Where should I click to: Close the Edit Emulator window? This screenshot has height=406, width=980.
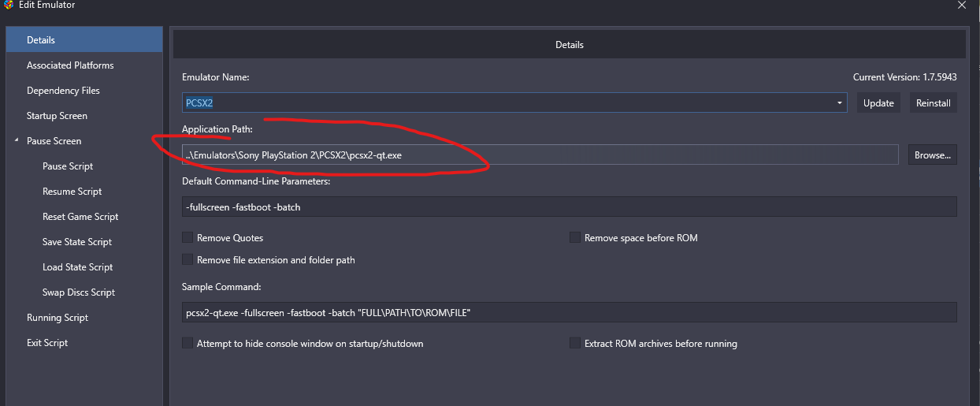coord(962,5)
